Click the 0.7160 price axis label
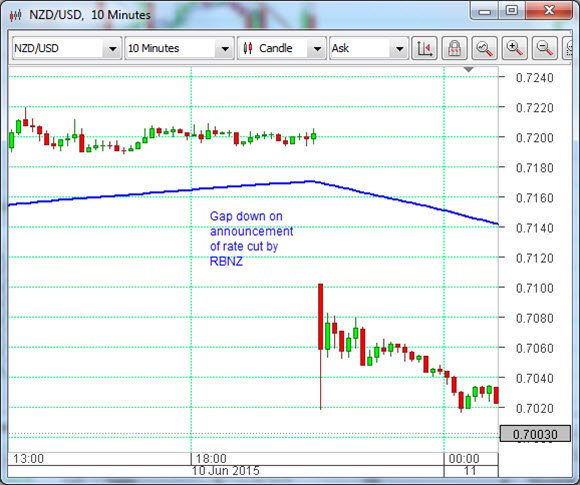 click(535, 198)
